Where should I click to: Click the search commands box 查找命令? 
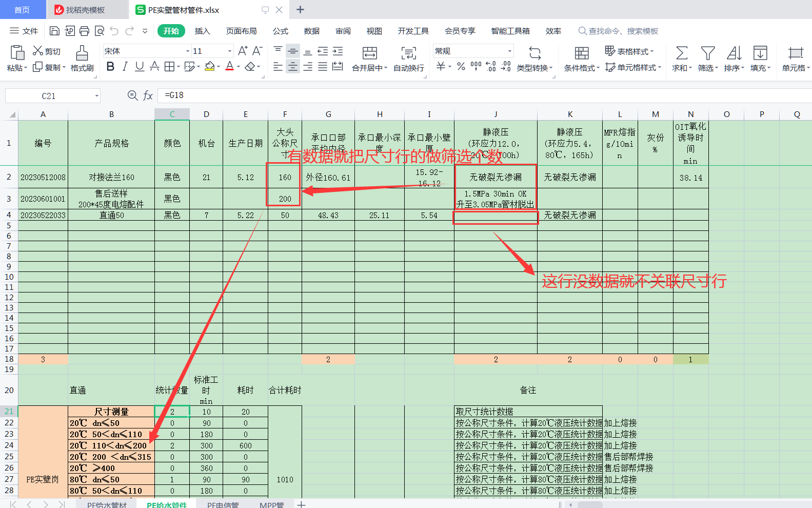coord(618,31)
